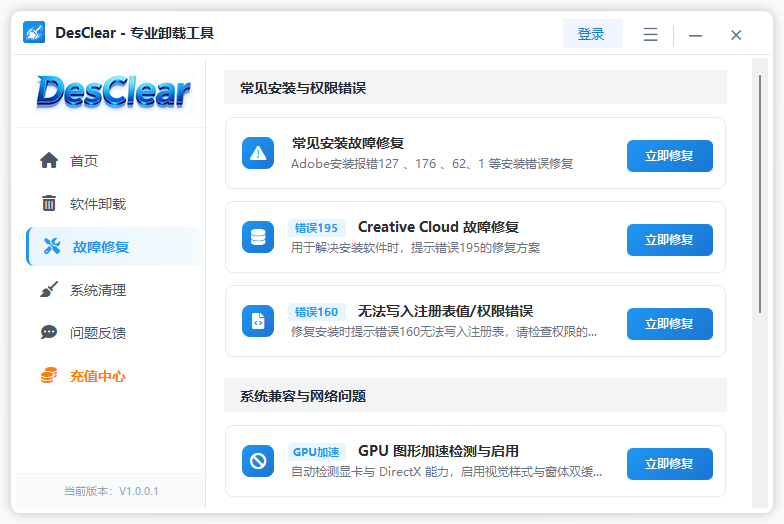Screen dimensions: 784x524
Task: Click 立即修复 for 常见安装故障修复
Action: (670, 156)
